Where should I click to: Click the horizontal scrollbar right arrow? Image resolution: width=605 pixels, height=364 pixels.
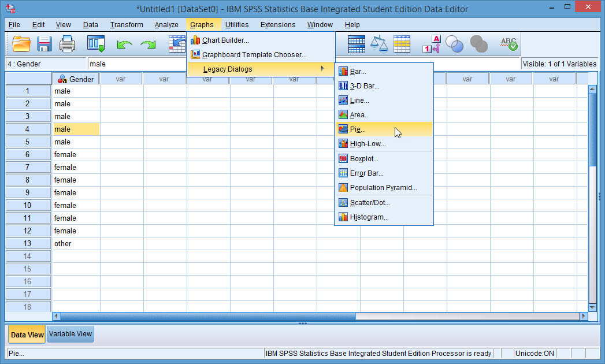point(584,316)
